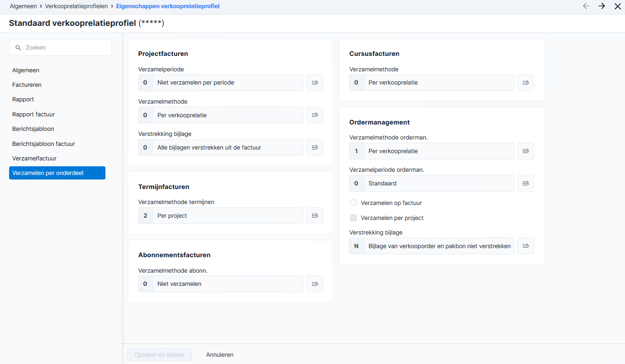
Task: Open lookup for Cursusfacturen Verzamelmethode
Action: click(x=525, y=83)
